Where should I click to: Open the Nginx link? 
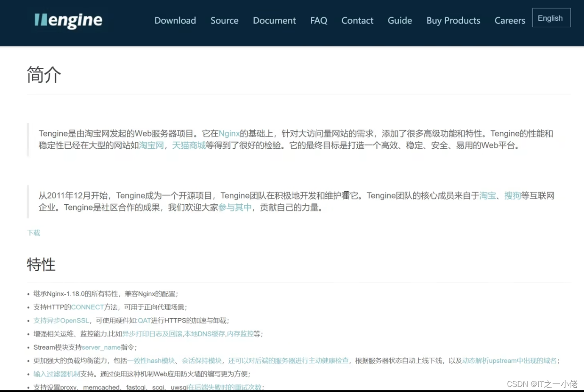(229, 133)
